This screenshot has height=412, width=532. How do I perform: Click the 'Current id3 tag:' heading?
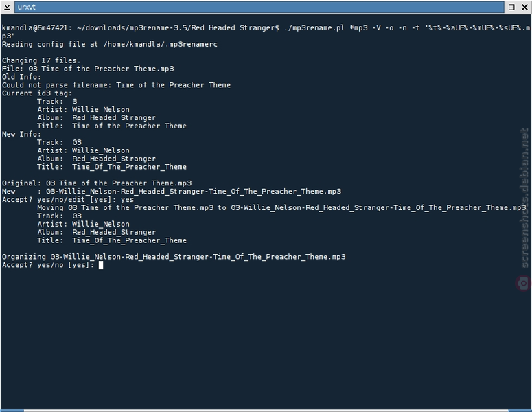tap(36, 93)
